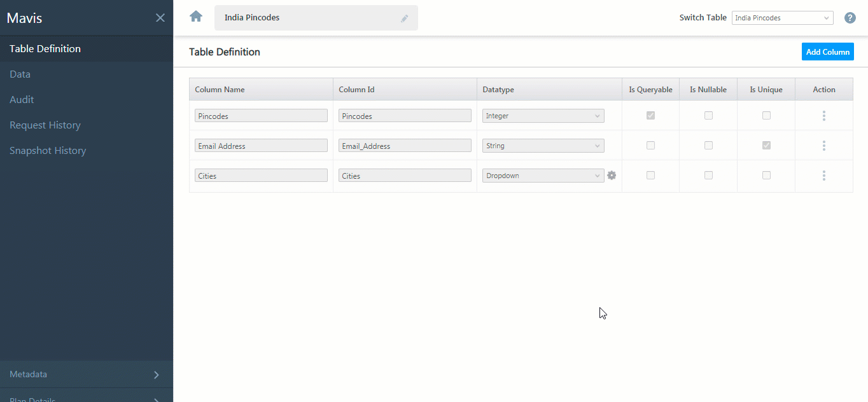This screenshot has height=402, width=868.
Task: Expand the Metadata section in the sidebar
Action: pos(87,374)
